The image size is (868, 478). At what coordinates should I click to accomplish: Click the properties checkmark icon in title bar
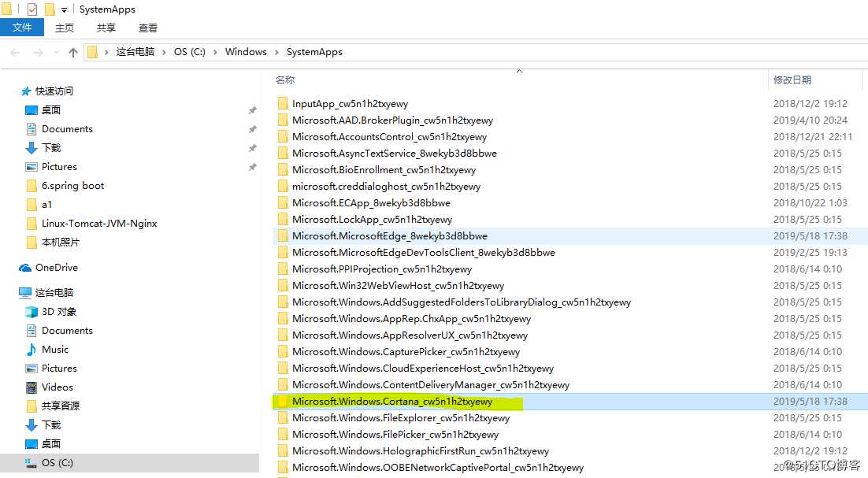pos(32,9)
